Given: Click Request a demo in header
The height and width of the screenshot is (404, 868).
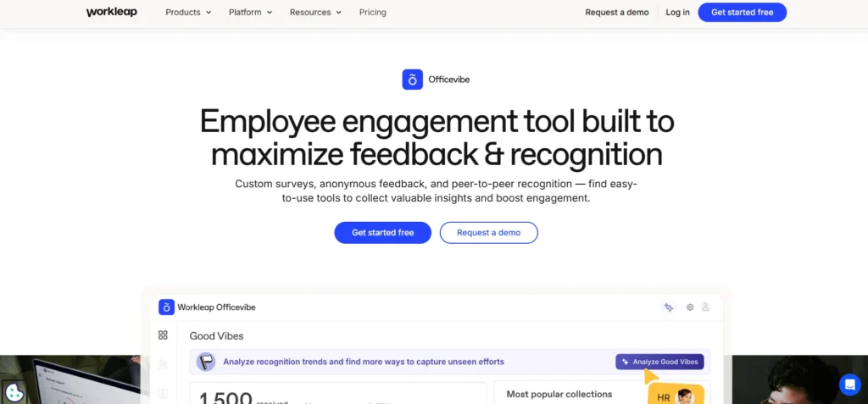Looking at the screenshot, I should [x=617, y=12].
